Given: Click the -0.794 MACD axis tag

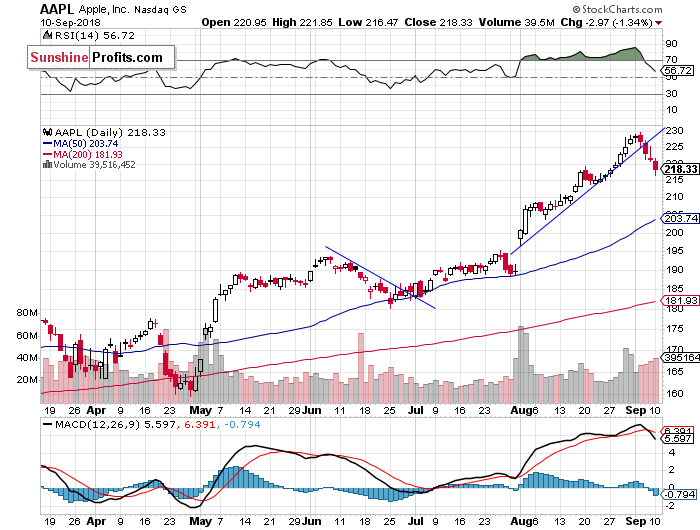Looking at the screenshot, I should 679,494.
